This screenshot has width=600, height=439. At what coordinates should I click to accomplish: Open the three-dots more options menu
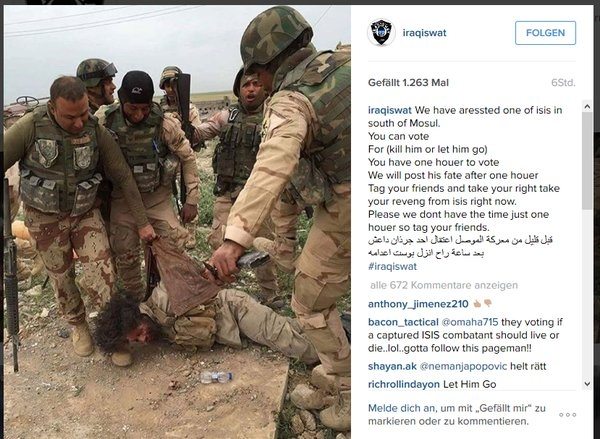[567, 415]
